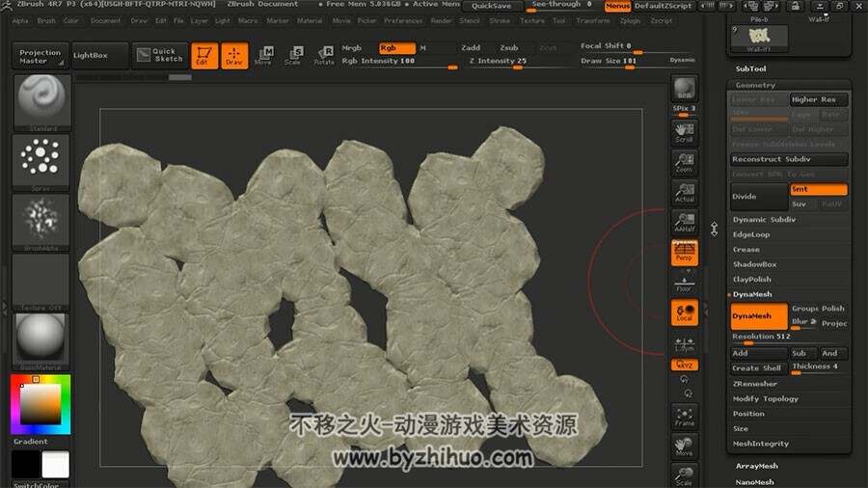Activate the Edit mode button
This screenshot has height=488, width=868.
[x=204, y=55]
